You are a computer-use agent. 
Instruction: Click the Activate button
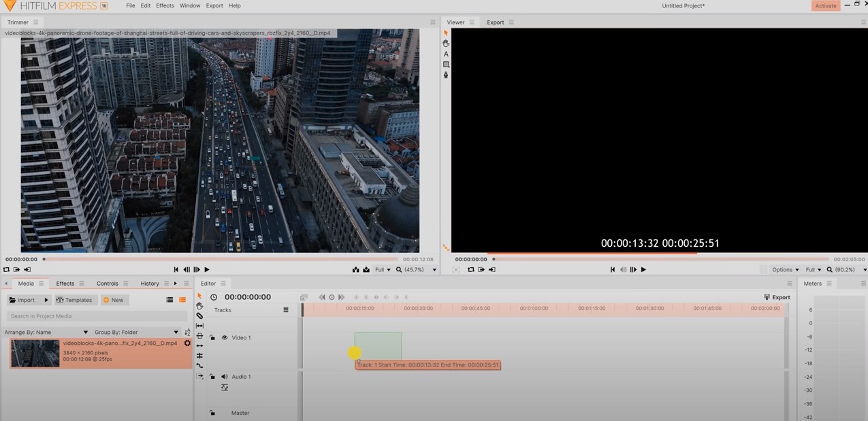point(826,5)
